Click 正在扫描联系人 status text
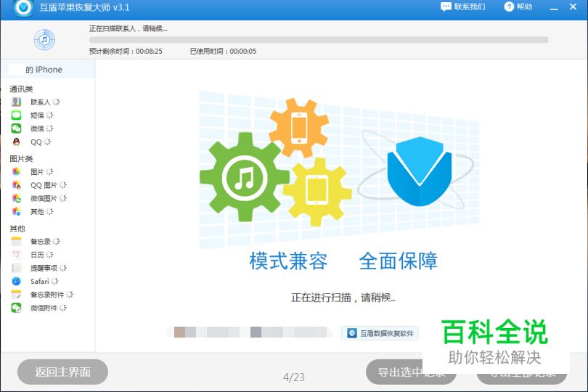Screen dimensions: 588x392 [x=128, y=28]
